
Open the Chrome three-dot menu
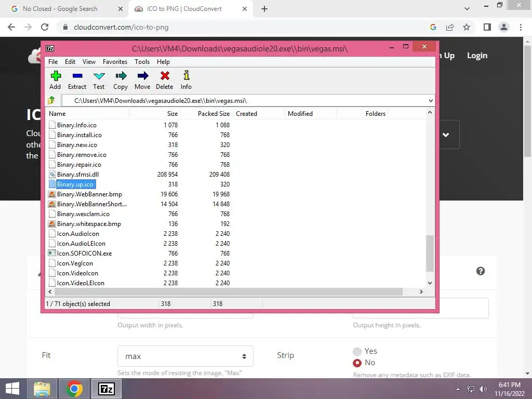point(521,27)
